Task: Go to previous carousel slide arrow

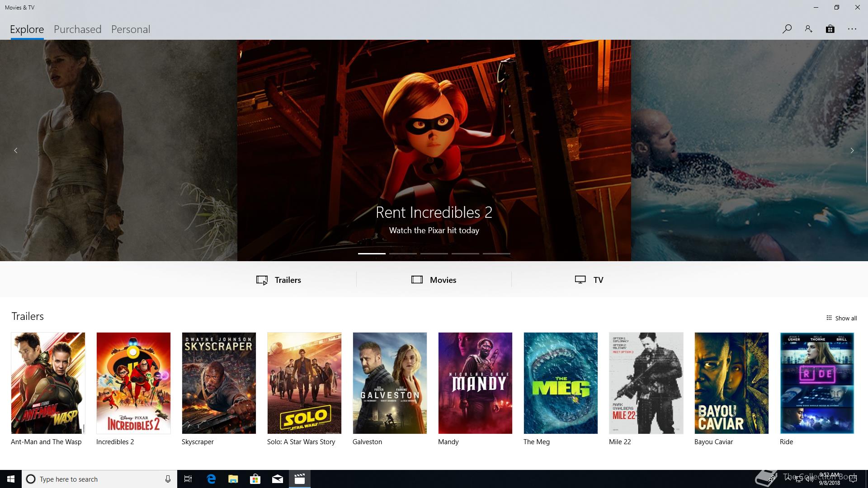Action: click(x=16, y=150)
